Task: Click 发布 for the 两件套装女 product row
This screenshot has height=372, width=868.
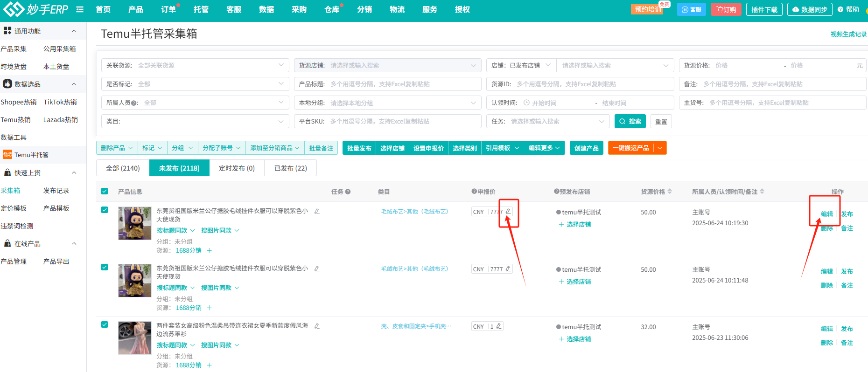Action: pos(847,329)
